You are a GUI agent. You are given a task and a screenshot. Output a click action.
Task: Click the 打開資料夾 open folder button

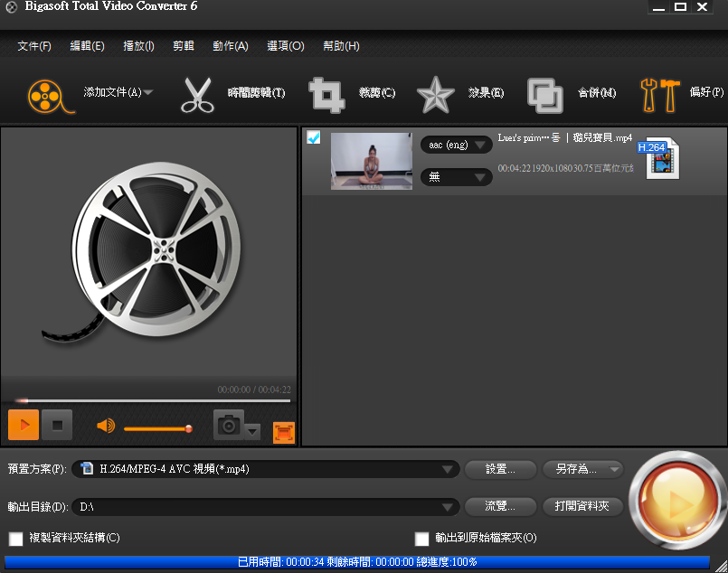pos(582,506)
